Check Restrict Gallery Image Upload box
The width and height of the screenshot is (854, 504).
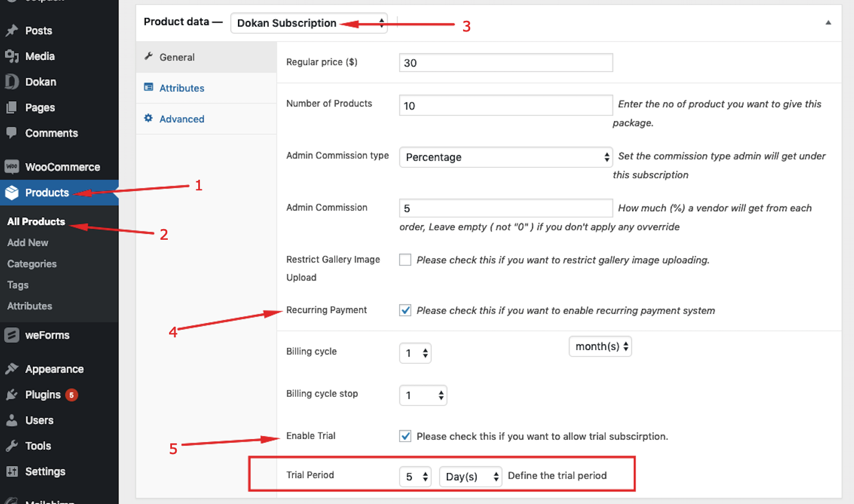(405, 259)
